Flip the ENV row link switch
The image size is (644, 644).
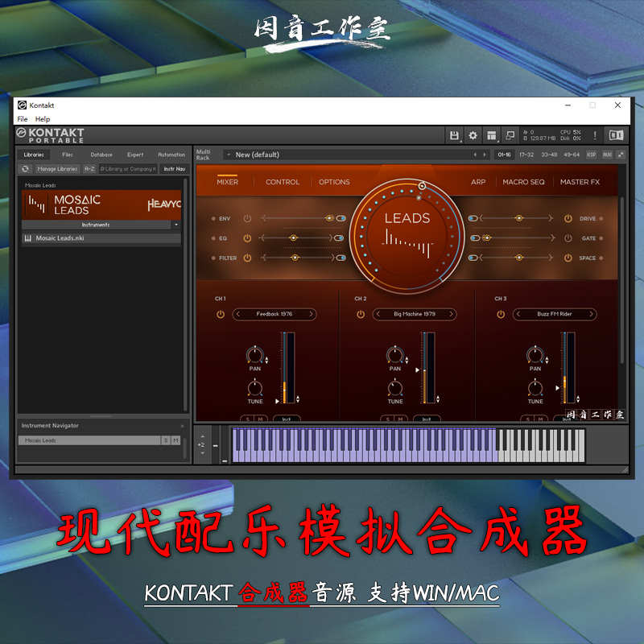click(x=341, y=218)
